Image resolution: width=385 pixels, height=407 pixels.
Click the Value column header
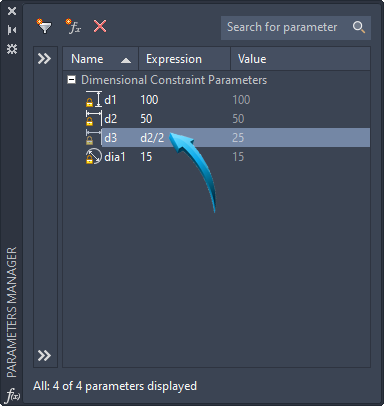pos(300,59)
